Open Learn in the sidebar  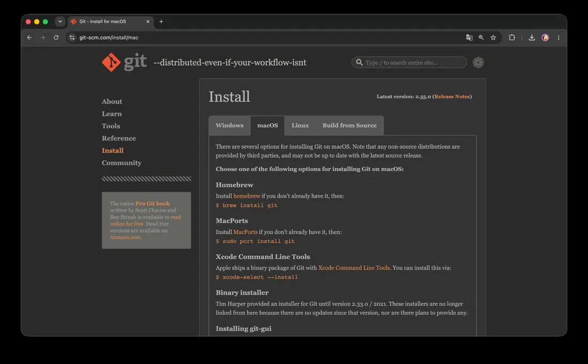[x=112, y=114]
